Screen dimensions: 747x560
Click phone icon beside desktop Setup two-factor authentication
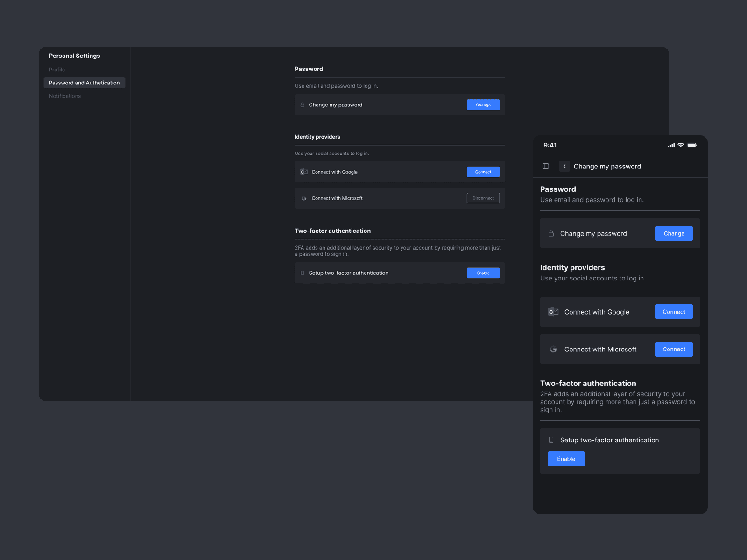click(x=303, y=273)
